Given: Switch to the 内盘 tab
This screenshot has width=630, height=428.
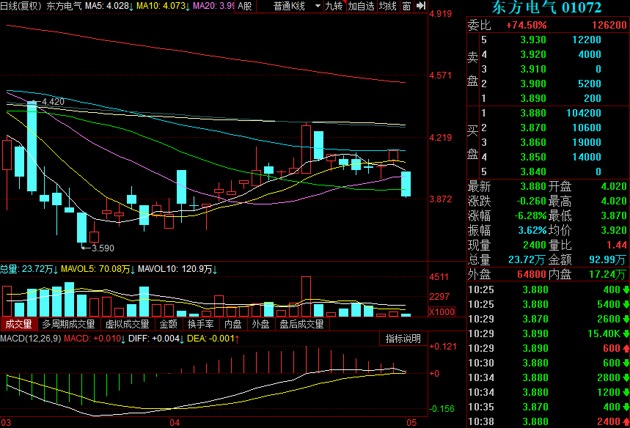Looking at the screenshot, I should pyautogui.click(x=233, y=324).
